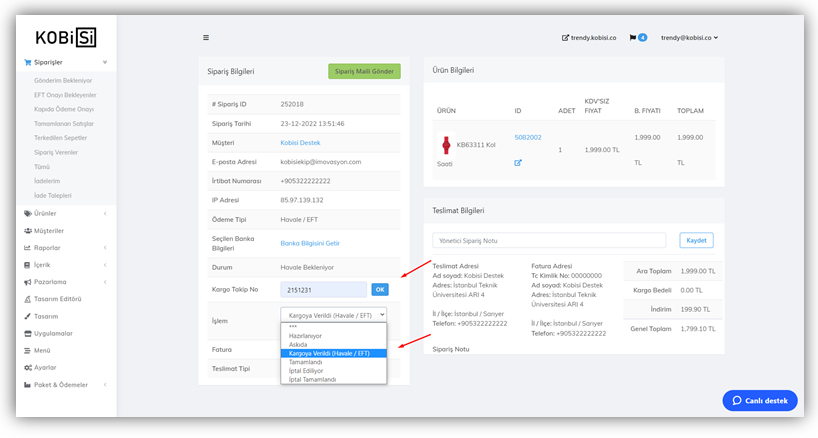
Task: Open İade Talepleri list
Action: pyautogui.click(x=53, y=196)
